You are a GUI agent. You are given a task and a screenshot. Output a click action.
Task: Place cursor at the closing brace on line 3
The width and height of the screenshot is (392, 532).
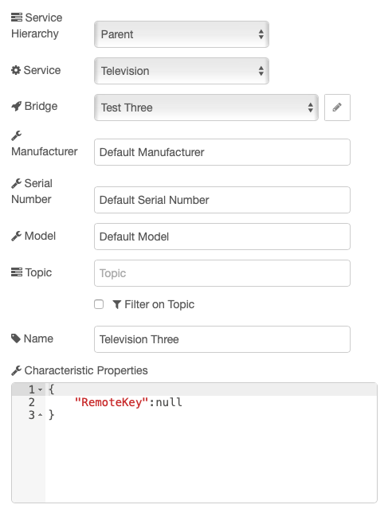point(51,415)
